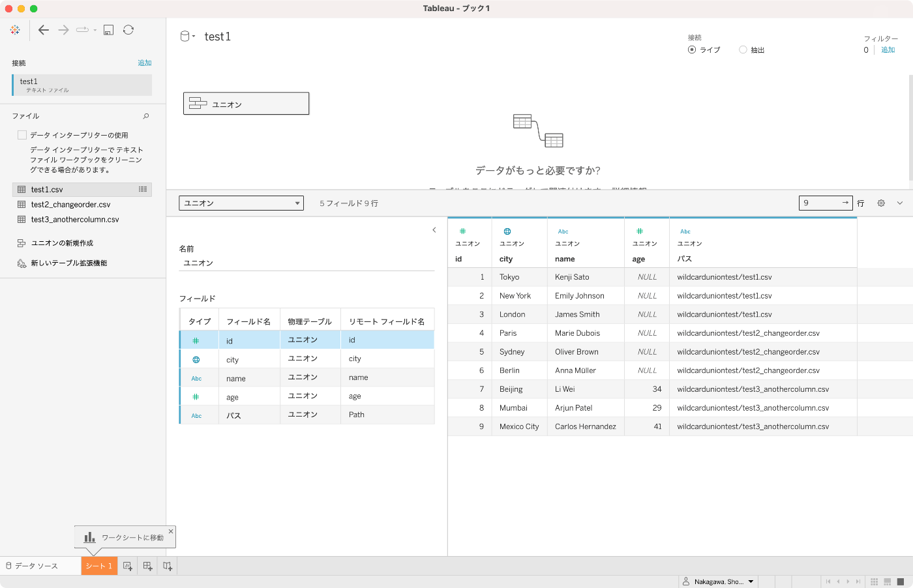Image resolution: width=913 pixels, height=588 pixels.
Task: Click the number type icon above id column
Action: point(463,231)
